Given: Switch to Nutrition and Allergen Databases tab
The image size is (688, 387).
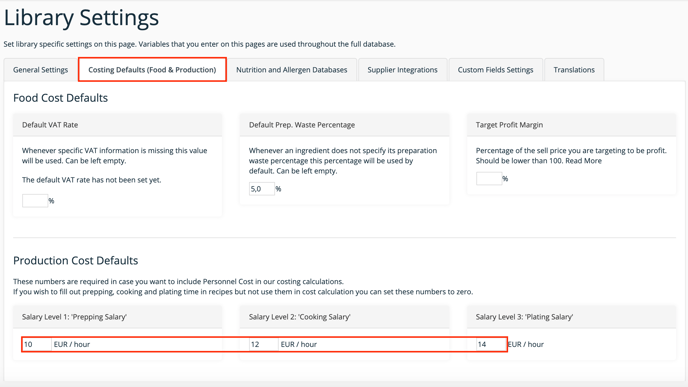Looking at the screenshot, I should 291,70.
